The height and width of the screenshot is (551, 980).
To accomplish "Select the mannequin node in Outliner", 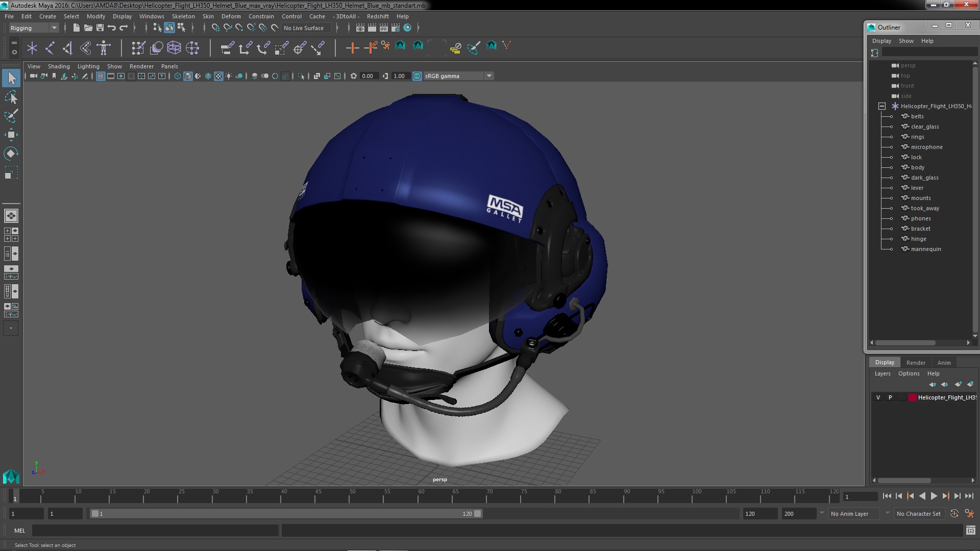I will click(926, 249).
